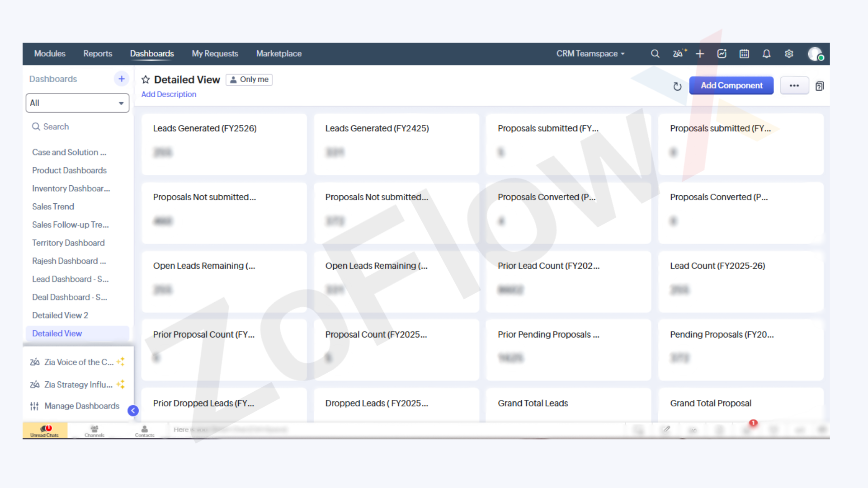Change Only me sharing setting
Viewport: 868px width, 488px height.
(249, 80)
